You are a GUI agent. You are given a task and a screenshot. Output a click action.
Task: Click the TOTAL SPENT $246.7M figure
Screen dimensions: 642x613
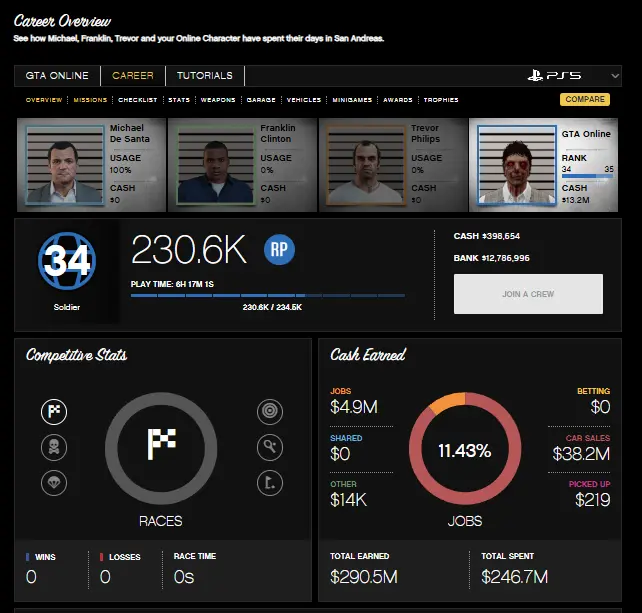[x=514, y=577]
